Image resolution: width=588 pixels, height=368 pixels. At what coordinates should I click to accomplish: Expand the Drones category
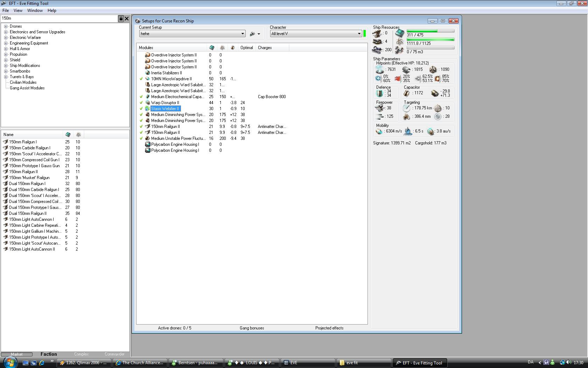point(6,26)
